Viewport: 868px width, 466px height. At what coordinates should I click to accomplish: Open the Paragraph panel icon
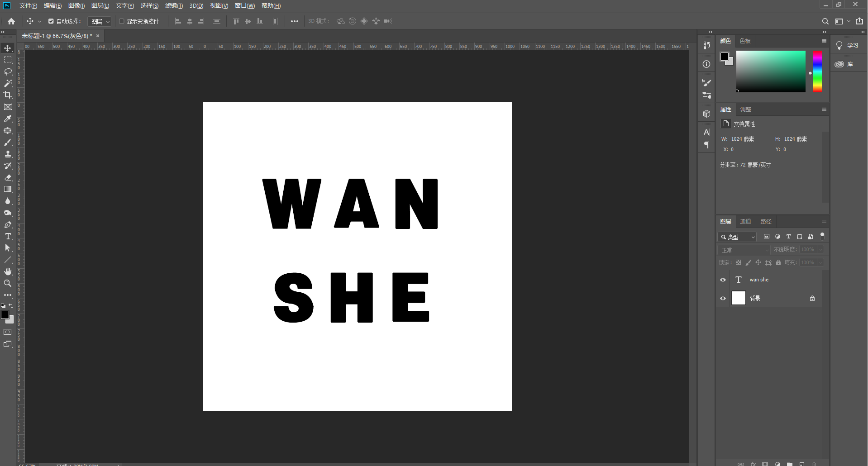706,145
